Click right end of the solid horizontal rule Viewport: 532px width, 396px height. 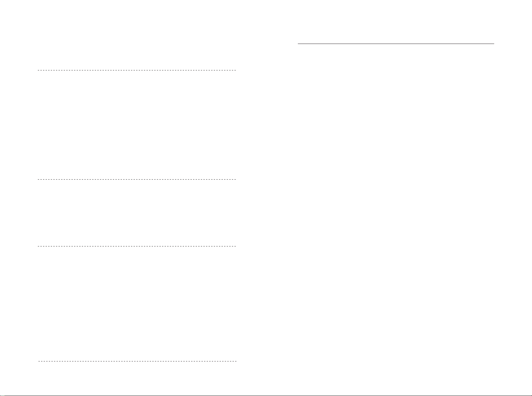pyautogui.click(x=494, y=44)
